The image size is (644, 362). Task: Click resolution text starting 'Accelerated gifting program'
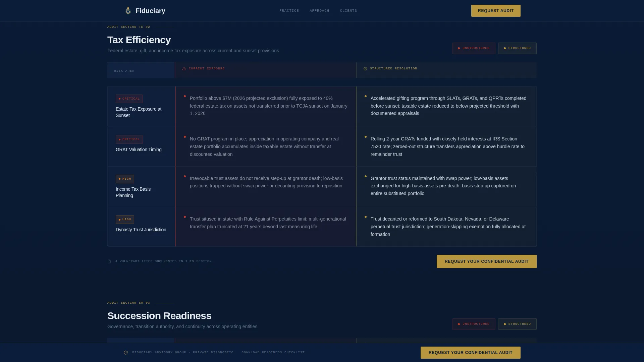click(x=448, y=106)
